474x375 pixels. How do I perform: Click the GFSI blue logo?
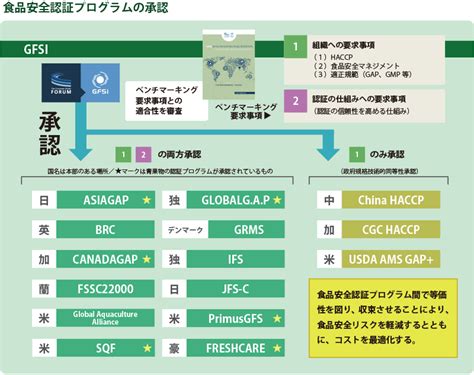pos(100,83)
